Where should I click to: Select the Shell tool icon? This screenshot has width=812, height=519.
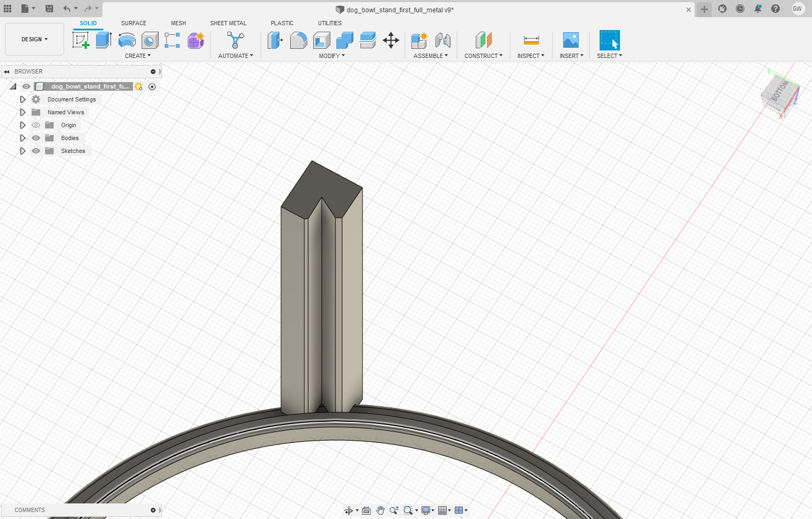pyautogui.click(x=322, y=40)
